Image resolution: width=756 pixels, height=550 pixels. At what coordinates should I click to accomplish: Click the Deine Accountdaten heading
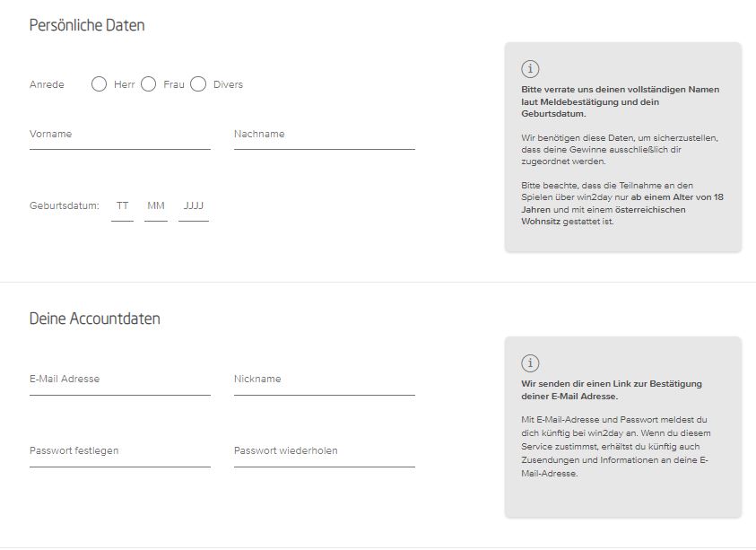[95, 319]
